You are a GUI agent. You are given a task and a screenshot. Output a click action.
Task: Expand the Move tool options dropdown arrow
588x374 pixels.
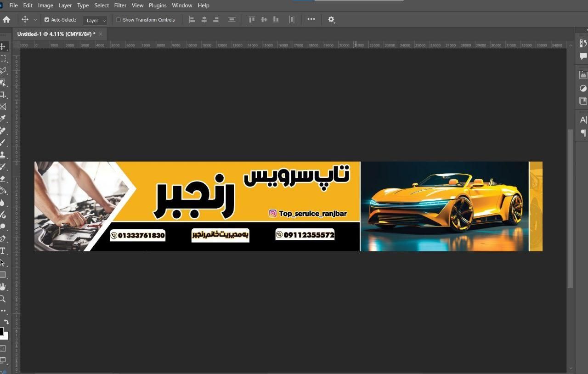click(35, 20)
